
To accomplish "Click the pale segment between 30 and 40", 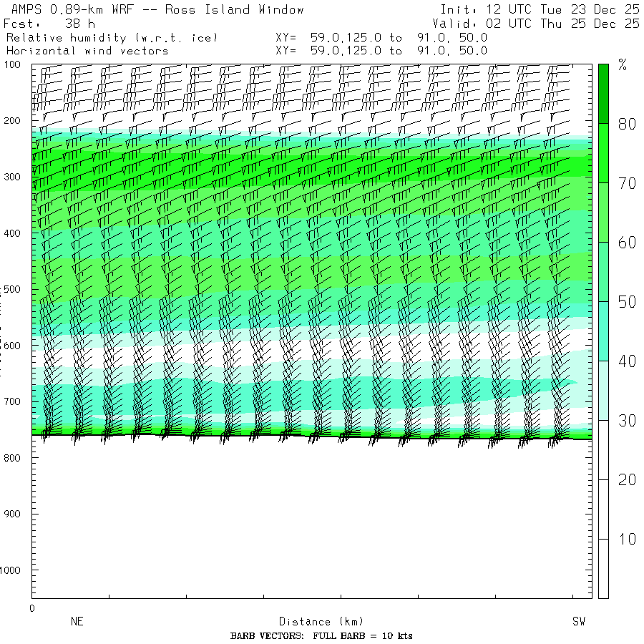I will click(x=603, y=391).
